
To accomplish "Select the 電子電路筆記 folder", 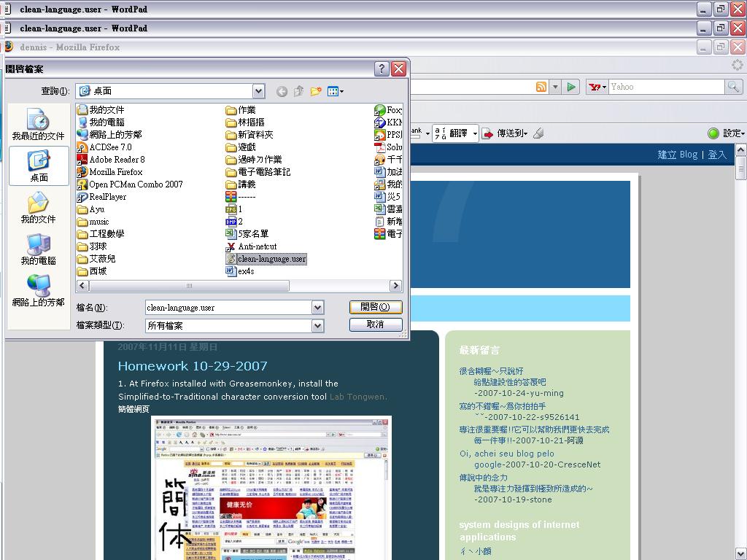I will point(258,172).
